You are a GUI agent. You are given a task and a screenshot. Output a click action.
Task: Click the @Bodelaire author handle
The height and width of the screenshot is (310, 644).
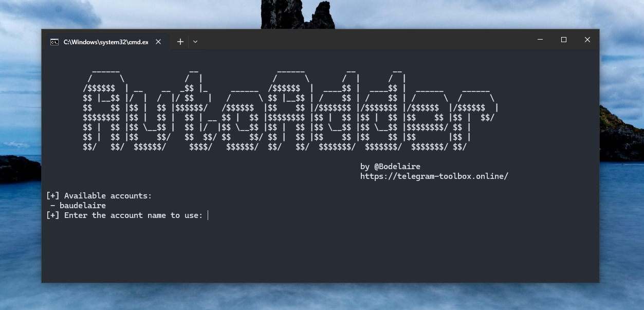(x=397, y=167)
